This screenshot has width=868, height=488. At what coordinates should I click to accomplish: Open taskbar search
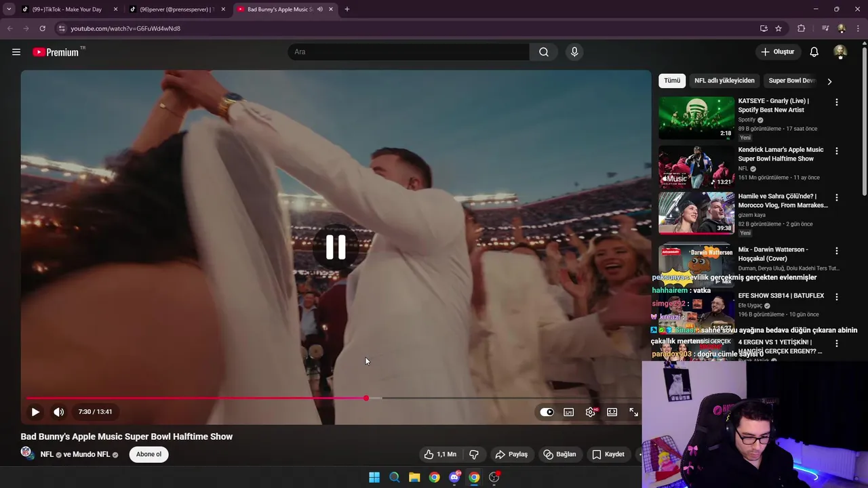[394, 477]
